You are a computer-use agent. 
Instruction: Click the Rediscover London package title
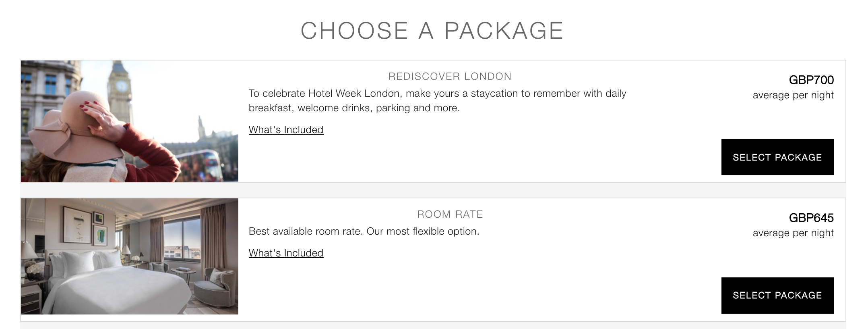450,76
